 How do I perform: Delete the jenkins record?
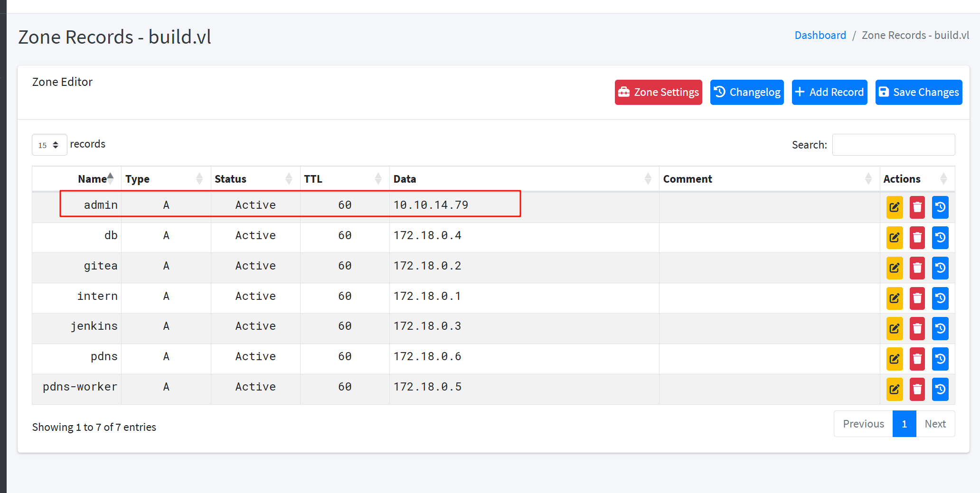tap(917, 328)
